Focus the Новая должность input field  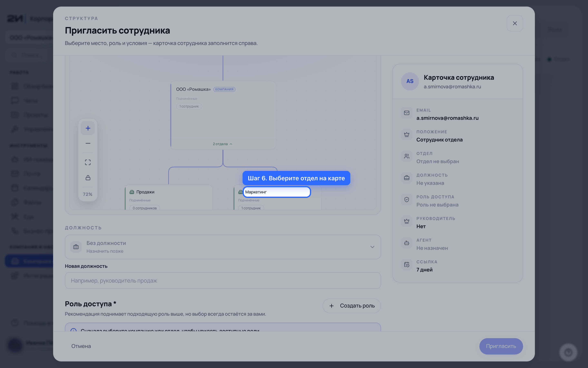pyautogui.click(x=223, y=281)
